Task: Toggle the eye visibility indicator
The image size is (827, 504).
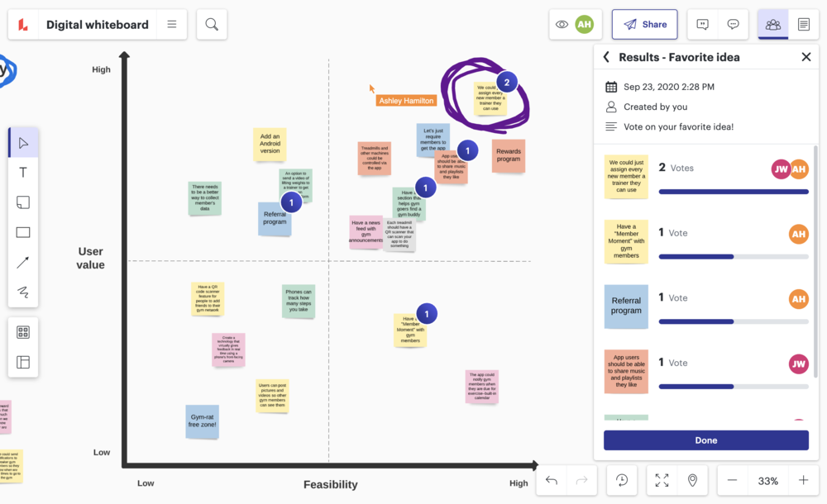Action: [x=562, y=25]
